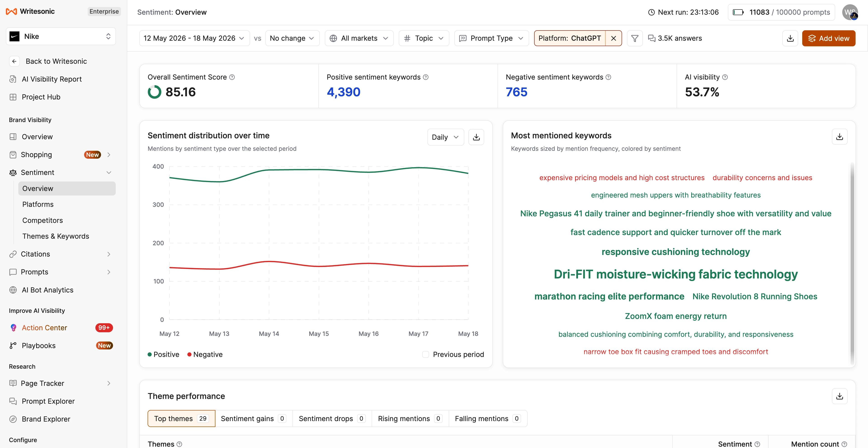Switch to Rising mentions tab

[410, 418]
